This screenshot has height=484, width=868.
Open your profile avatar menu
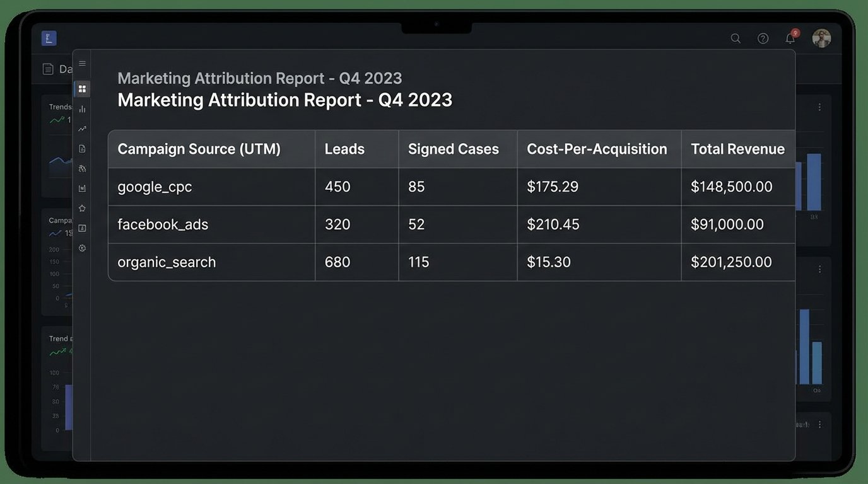pos(821,38)
